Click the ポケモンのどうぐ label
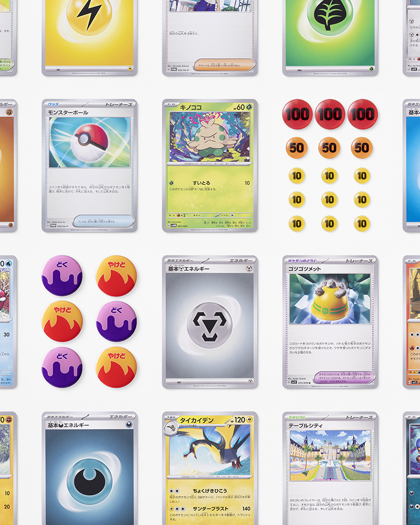The width and height of the screenshot is (420, 525). (x=302, y=261)
